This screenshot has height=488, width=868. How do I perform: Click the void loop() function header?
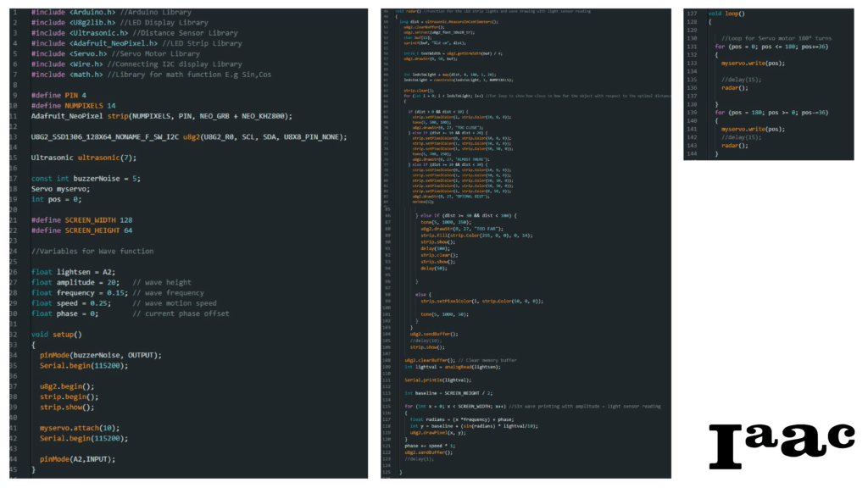tap(726, 14)
